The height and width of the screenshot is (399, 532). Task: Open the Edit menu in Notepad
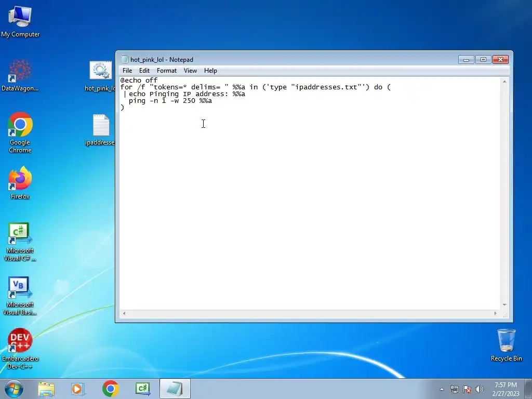click(x=144, y=71)
